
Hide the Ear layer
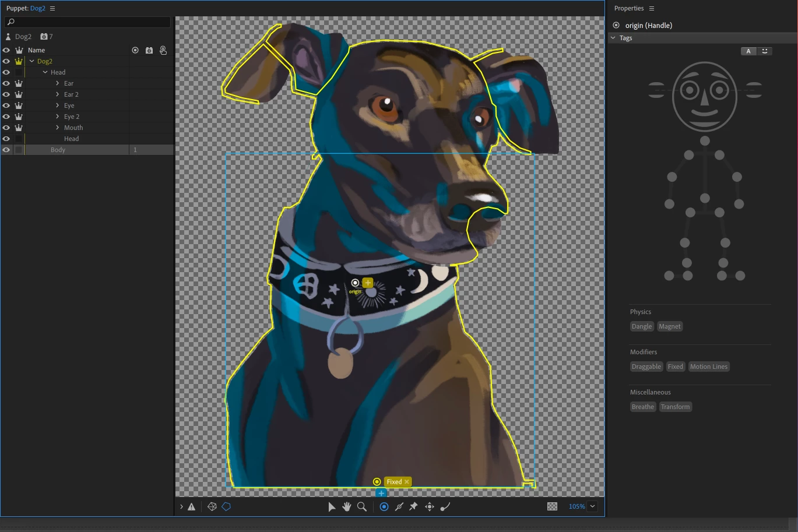6,83
